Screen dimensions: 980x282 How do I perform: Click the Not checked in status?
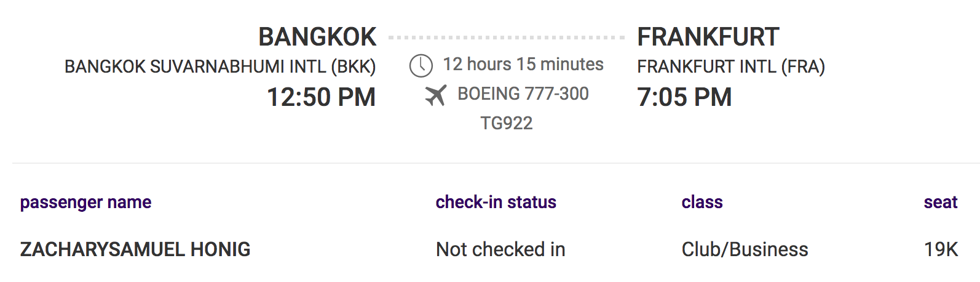[x=500, y=249]
